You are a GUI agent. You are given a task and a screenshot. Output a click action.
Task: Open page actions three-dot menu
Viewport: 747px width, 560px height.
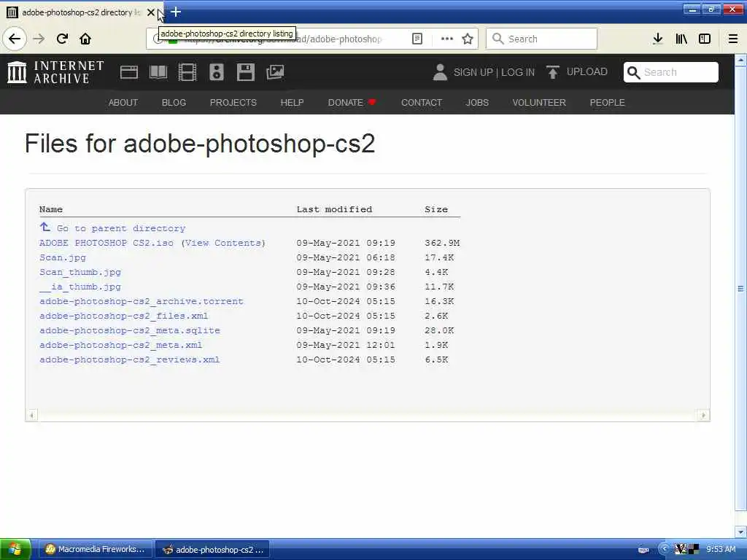[x=447, y=39]
